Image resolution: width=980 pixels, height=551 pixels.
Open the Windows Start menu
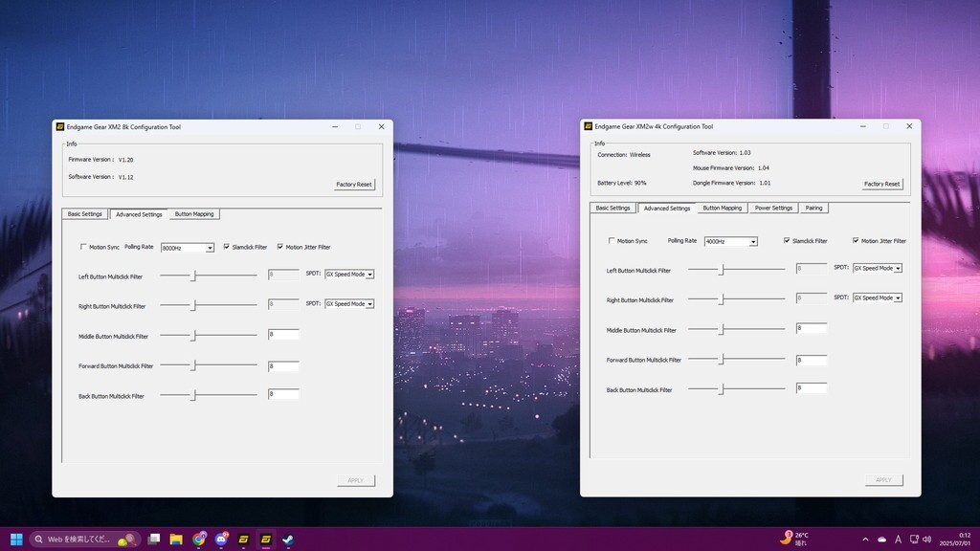(16, 539)
